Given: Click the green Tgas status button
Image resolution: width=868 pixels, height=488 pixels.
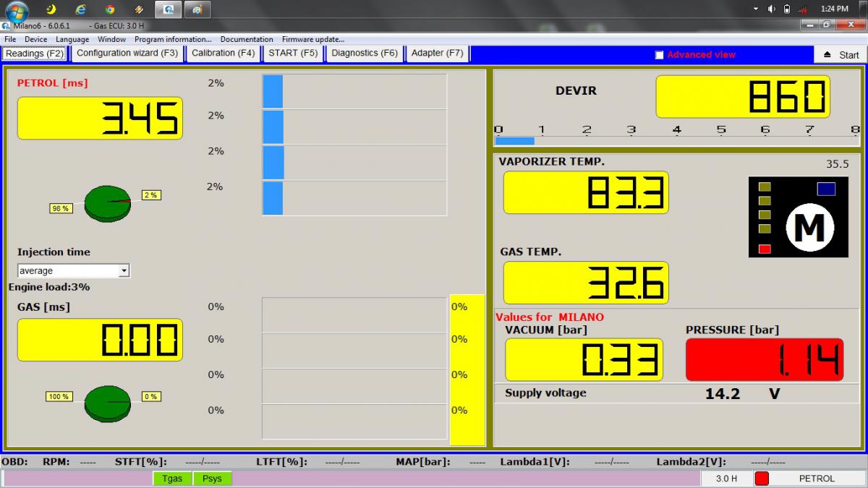Looking at the screenshot, I should [x=172, y=478].
